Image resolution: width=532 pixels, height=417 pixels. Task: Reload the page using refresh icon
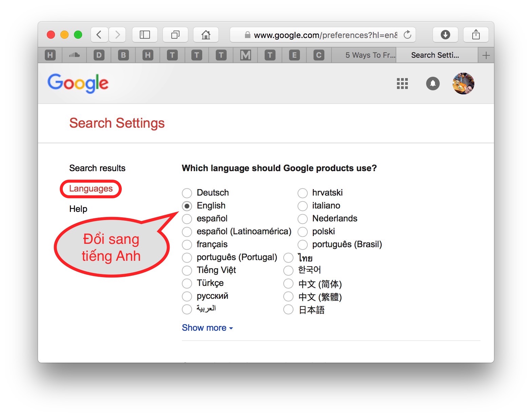407,35
